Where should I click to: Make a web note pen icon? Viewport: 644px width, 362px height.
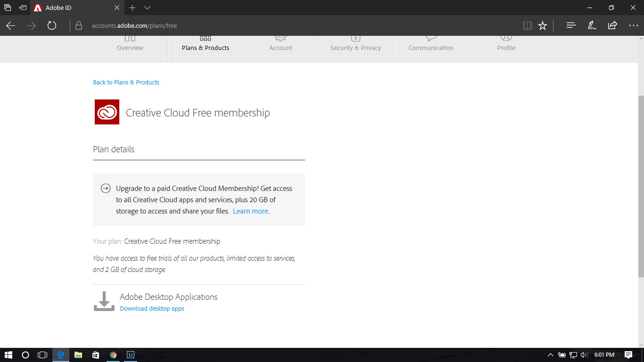592,25
